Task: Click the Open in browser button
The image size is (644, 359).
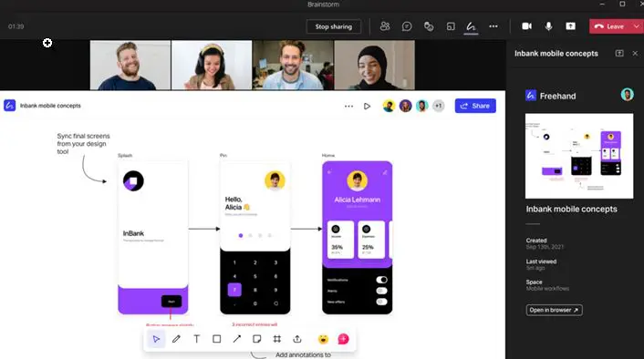Action: coord(554,310)
